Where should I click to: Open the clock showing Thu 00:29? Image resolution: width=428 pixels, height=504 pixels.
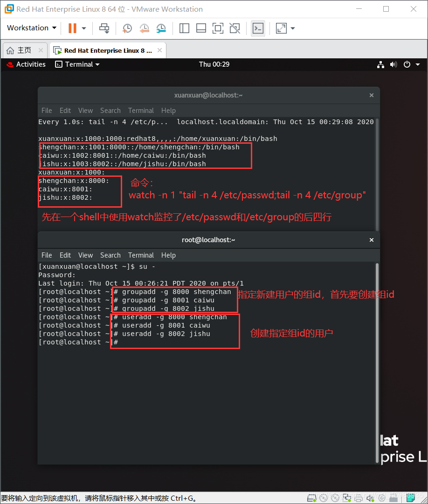click(214, 64)
